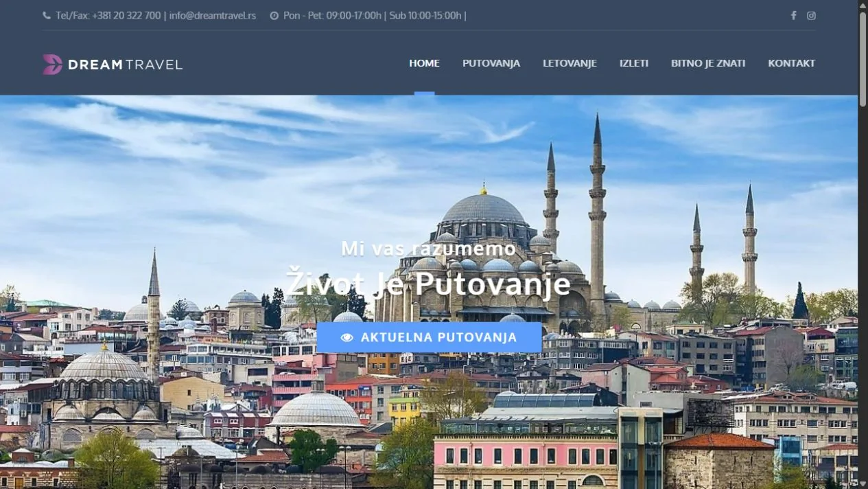
Task: Click the vertical page scrollbar thumb
Action: coord(863,58)
